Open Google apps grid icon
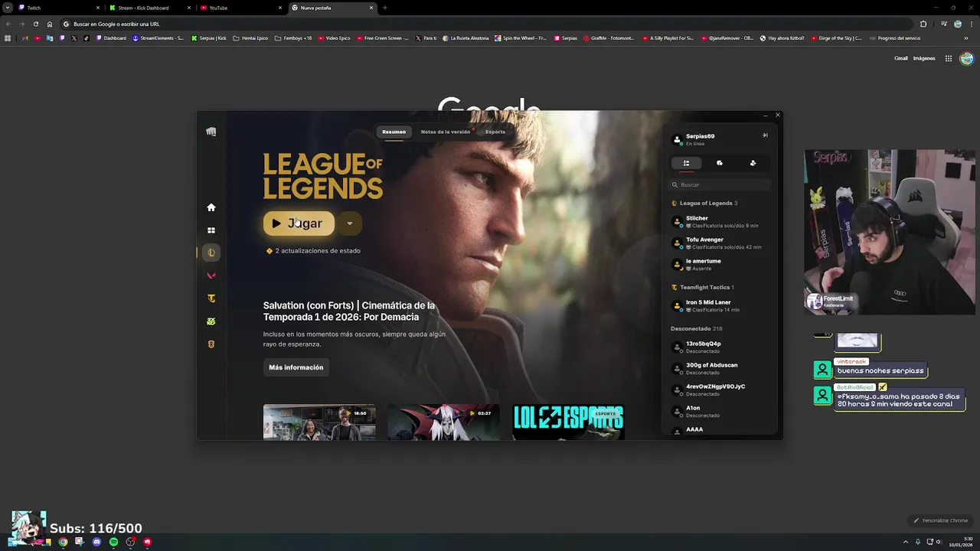 [949, 58]
